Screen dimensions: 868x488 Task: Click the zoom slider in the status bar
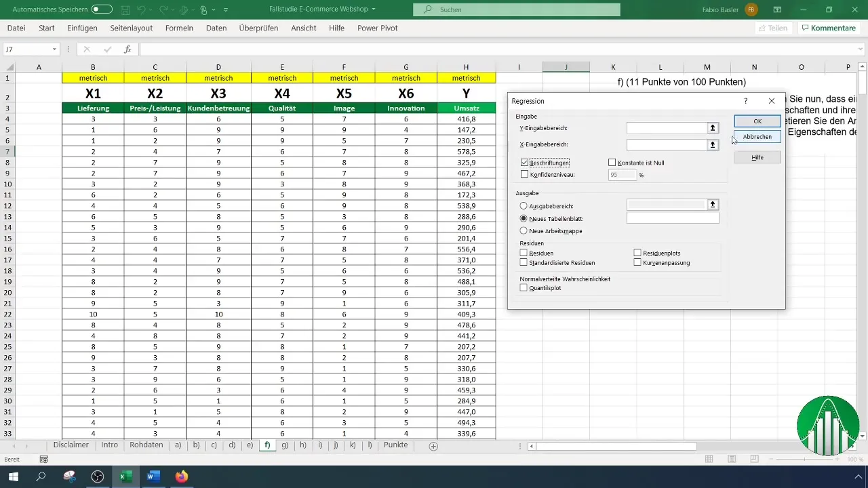(x=805, y=460)
